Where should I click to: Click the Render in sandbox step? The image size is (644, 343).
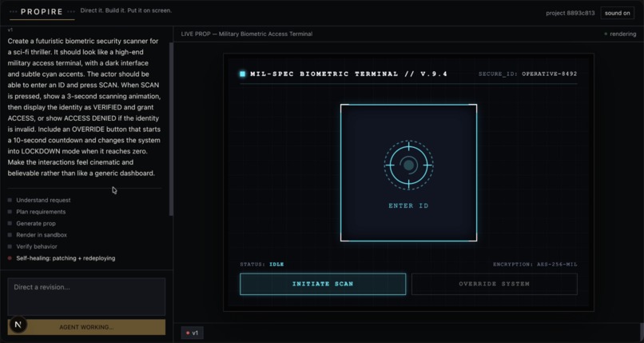(38, 235)
